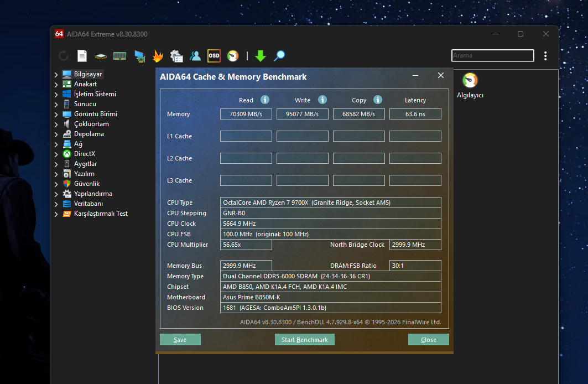588x384 pixels.
Task: Open the SensorPanel gauge toolbar icon
Action: tap(233, 56)
